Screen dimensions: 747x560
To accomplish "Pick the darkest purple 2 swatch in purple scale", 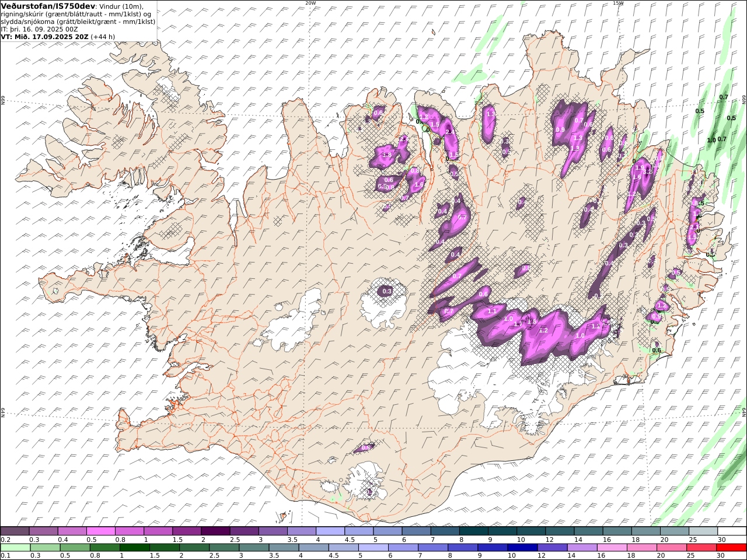I will coord(215,531).
